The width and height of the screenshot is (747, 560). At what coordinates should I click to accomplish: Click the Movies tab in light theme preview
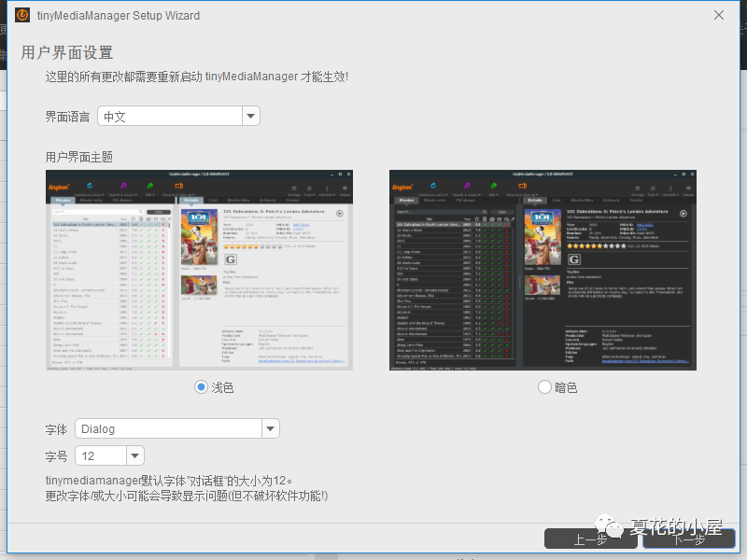point(63,200)
